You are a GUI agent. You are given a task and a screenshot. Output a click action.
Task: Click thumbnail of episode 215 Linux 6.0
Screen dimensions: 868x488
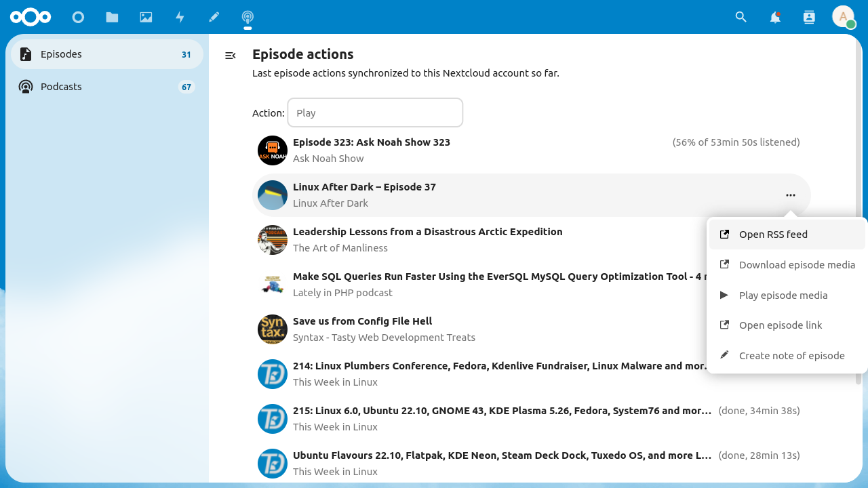273,419
